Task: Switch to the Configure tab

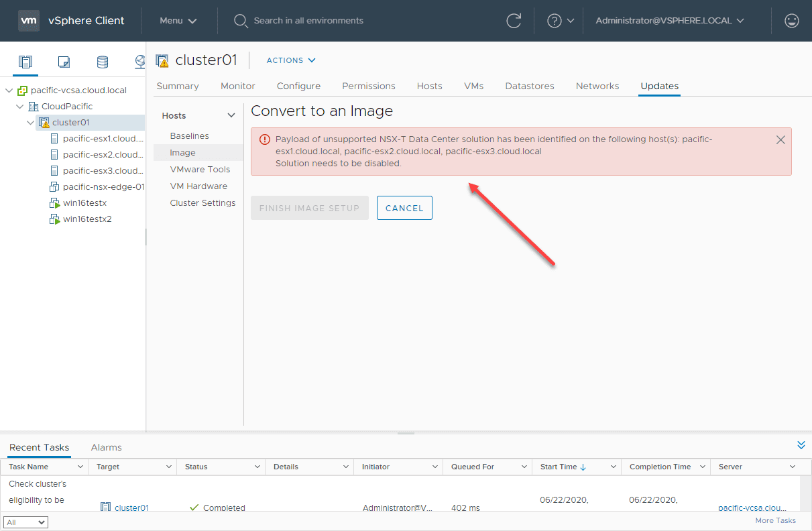Action: [298, 86]
